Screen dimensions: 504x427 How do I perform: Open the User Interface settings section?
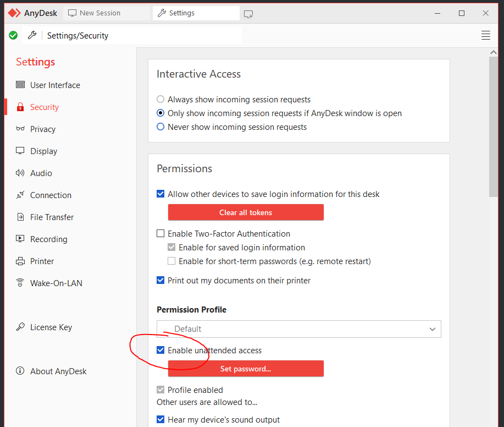tap(55, 85)
